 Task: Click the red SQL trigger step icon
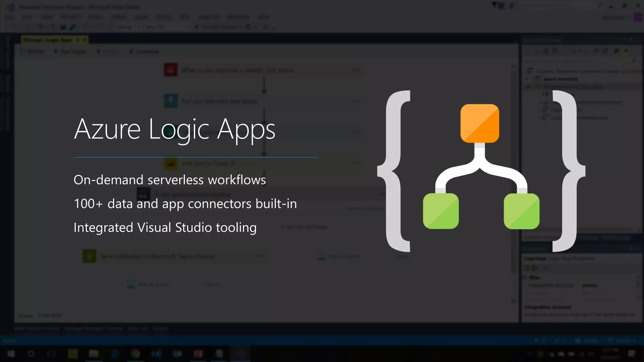[x=171, y=70]
